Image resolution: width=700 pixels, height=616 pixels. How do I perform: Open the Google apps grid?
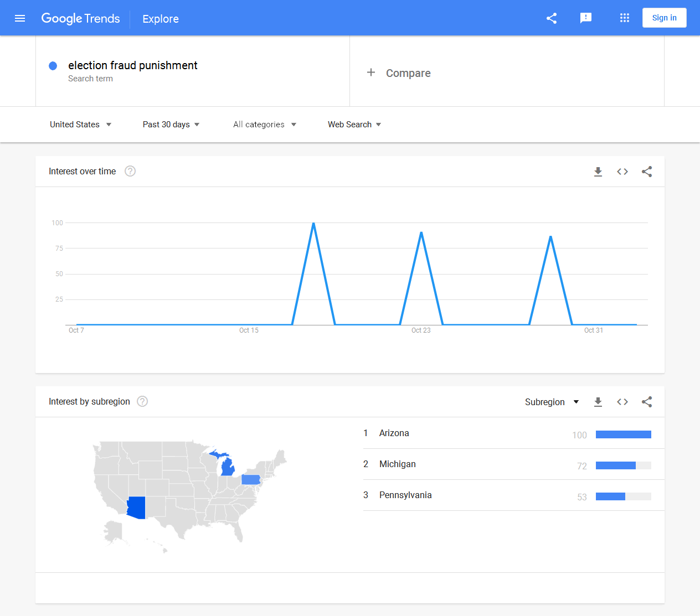625,18
